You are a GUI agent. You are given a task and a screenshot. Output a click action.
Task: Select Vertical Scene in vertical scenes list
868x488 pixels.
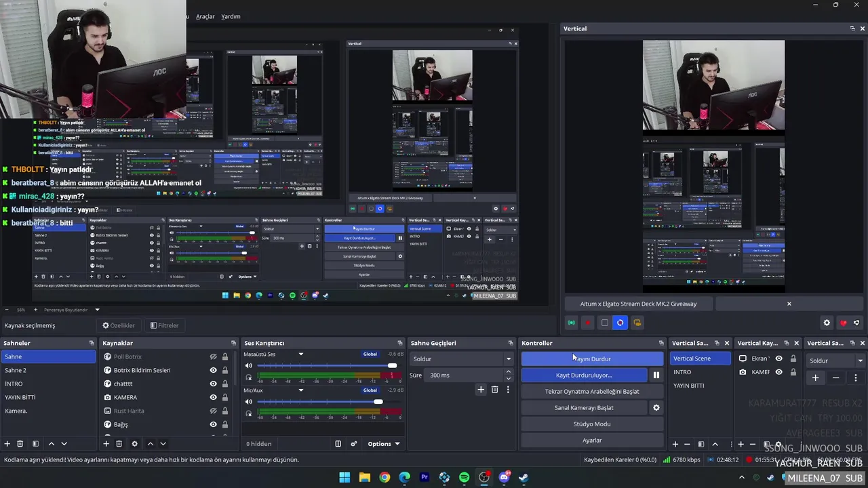[701, 359]
